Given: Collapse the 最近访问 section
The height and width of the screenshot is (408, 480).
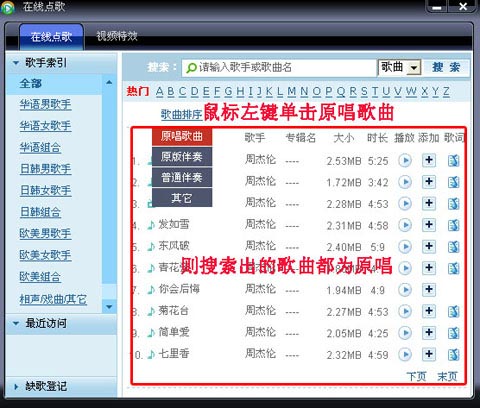Looking at the screenshot, I should [16, 323].
